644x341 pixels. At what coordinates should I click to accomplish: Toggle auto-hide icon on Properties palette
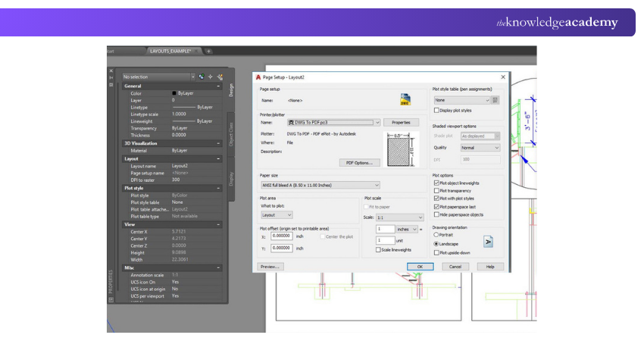tap(111, 77)
